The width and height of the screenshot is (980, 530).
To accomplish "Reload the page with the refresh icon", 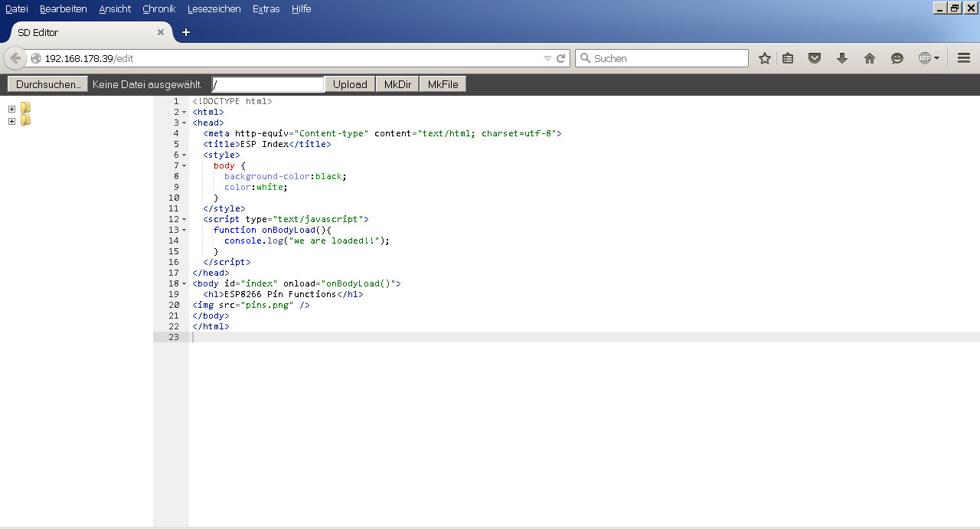I will click(x=561, y=58).
